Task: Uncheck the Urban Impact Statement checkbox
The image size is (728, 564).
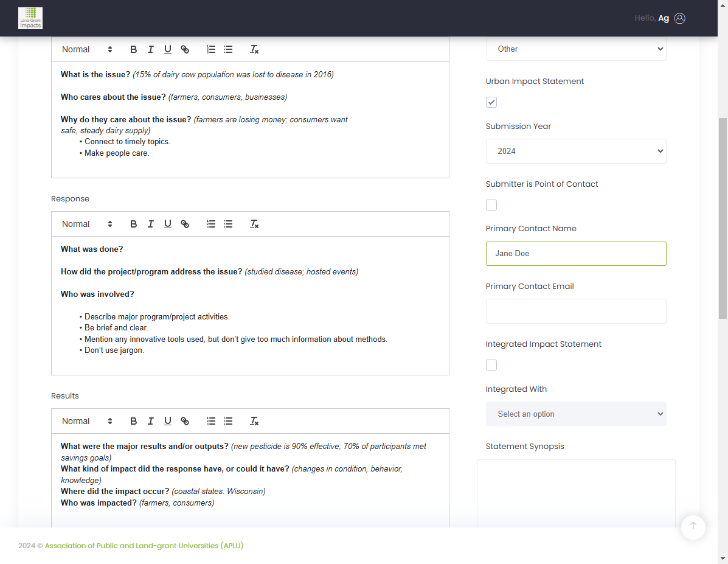Action: click(491, 102)
